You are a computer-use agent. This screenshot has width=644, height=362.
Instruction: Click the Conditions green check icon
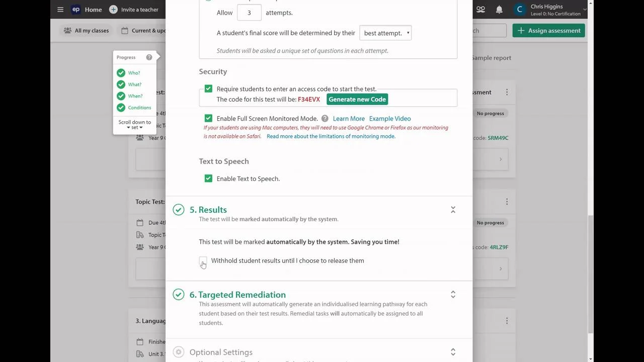click(x=121, y=108)
